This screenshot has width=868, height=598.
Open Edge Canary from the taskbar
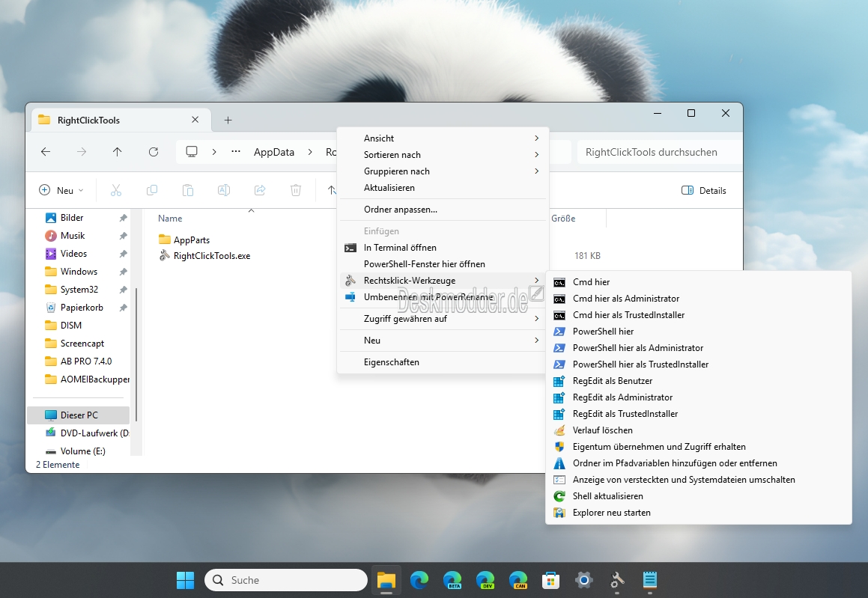(518, 580)
